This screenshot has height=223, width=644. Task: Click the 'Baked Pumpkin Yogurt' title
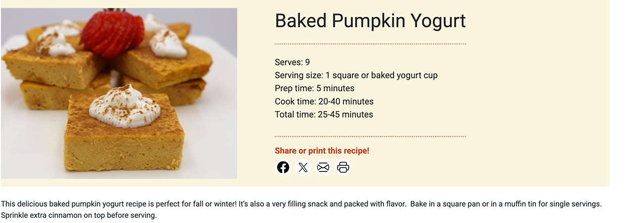(370, 21)
